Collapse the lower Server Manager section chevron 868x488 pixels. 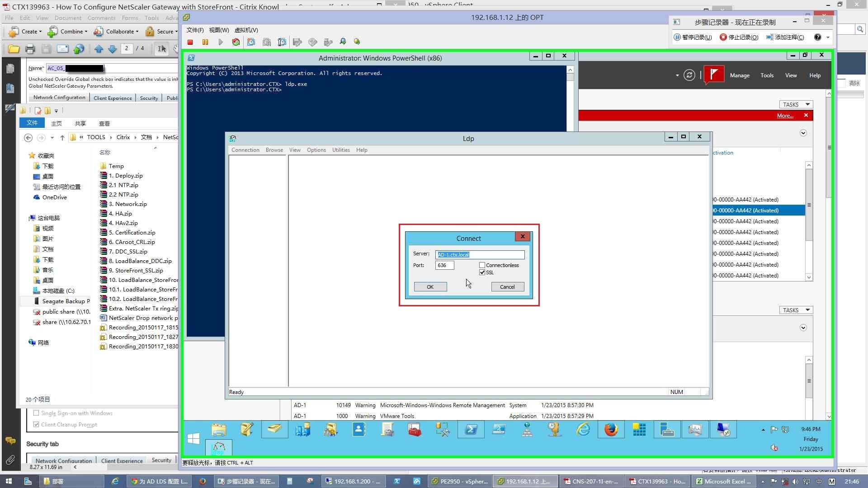pyautogui.click(x=803, y=328)
